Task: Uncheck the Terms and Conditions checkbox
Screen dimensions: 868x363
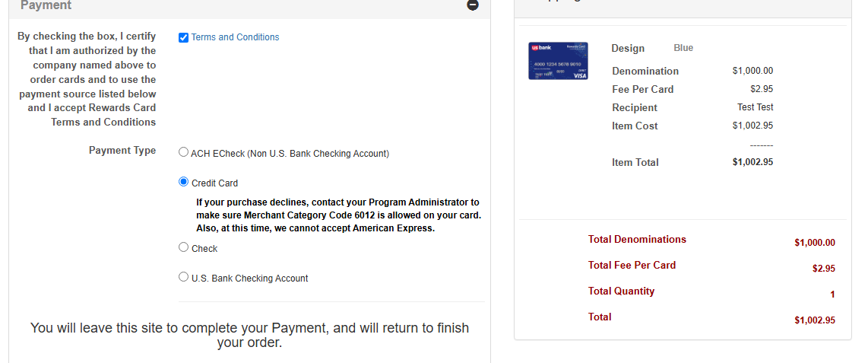Action: tap(184, 38)
